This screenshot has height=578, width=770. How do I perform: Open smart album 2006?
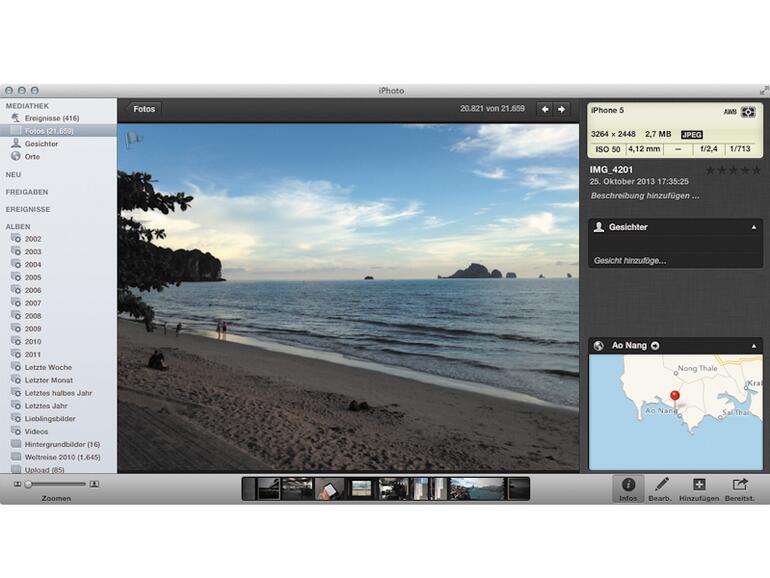(33, 290)
